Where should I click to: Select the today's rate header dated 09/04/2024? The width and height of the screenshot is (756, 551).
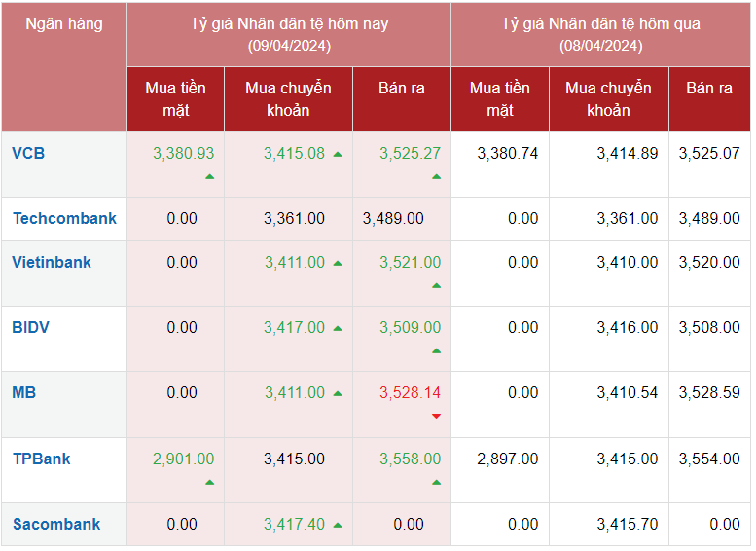(289, 34)
